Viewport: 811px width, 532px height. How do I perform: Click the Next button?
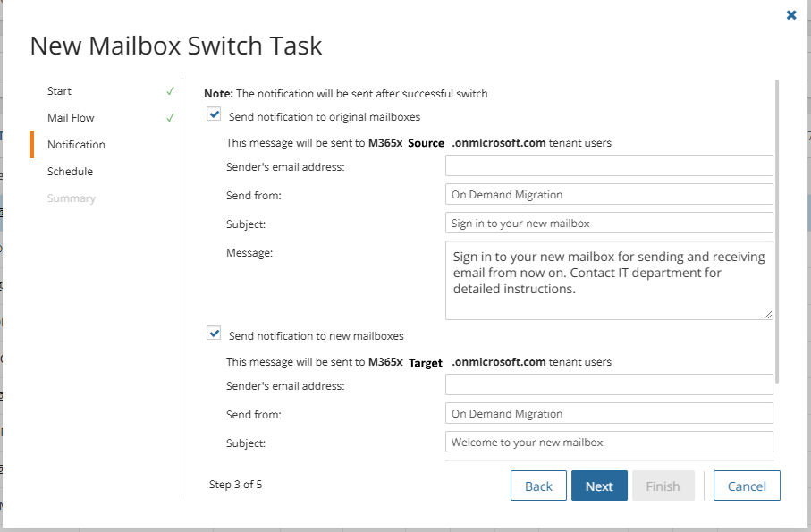click(599, 486)
